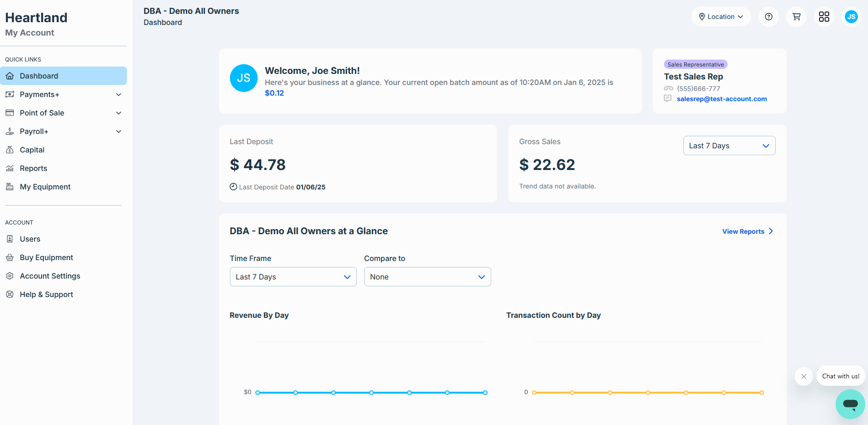Go to Reports in sidebar
Image resolution: width=868 pixels, height=425 pixels.
tap(33, 168)
